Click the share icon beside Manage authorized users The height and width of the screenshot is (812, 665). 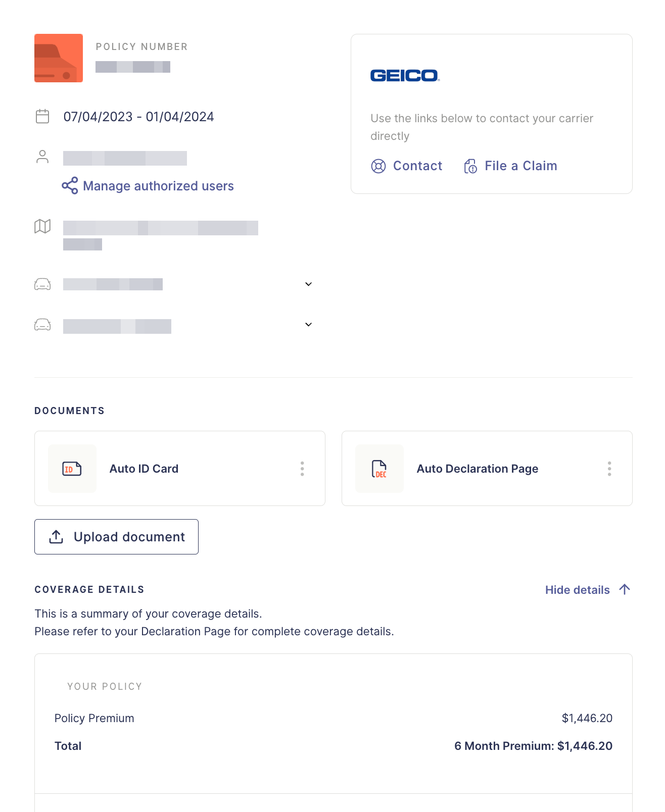click(x=70, y=185)
